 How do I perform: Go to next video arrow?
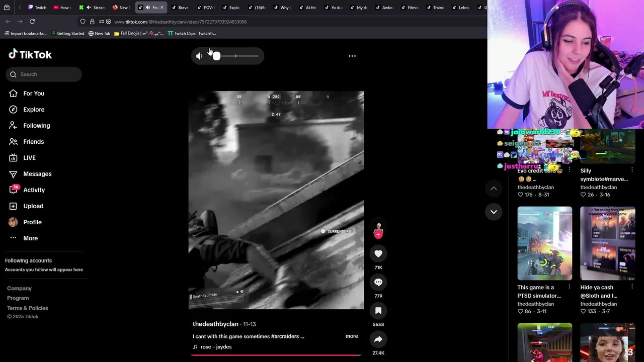coord(494,212)
